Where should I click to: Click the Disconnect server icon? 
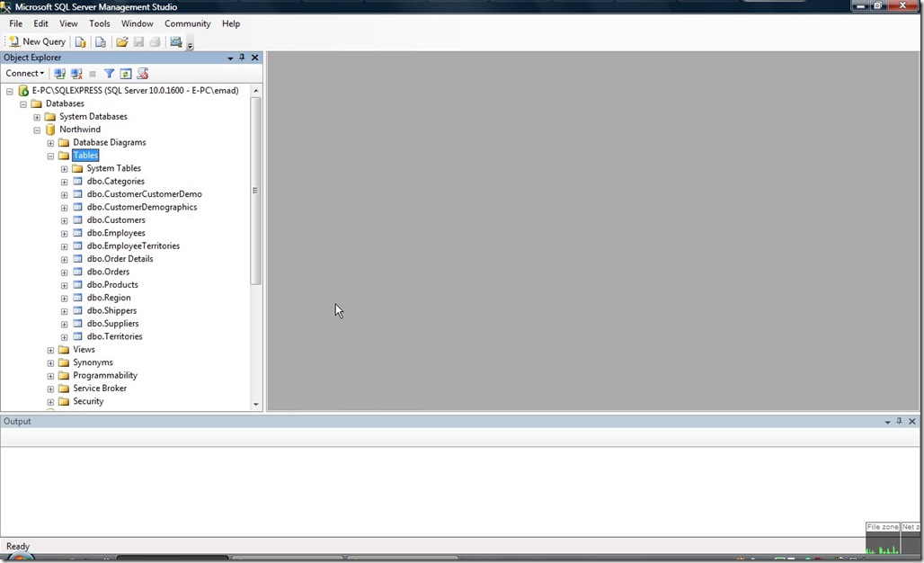coord(77,73)
